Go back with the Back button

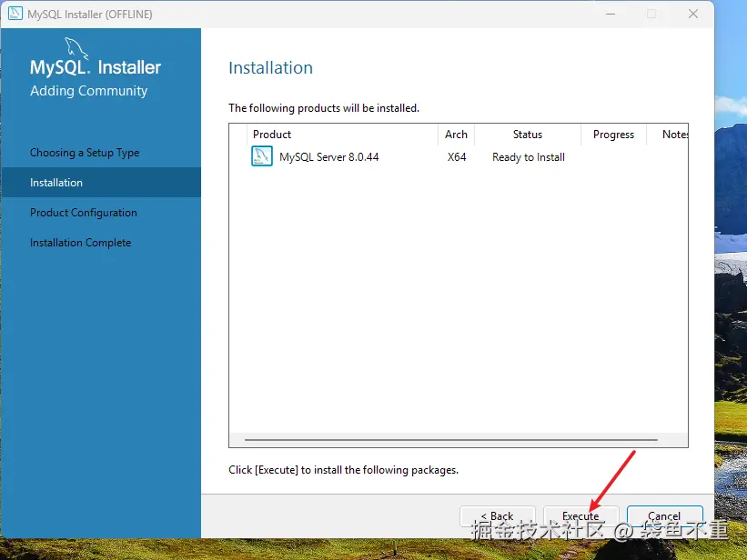click(498, 516)
